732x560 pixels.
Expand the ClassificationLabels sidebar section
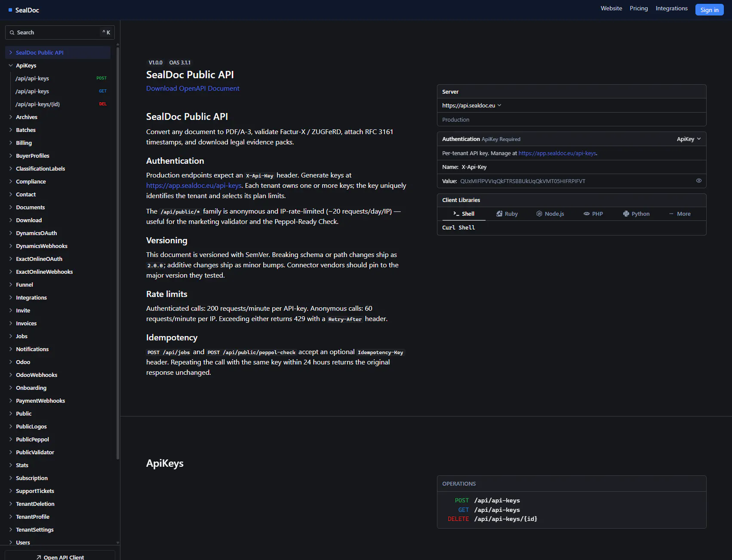[58, 168]
